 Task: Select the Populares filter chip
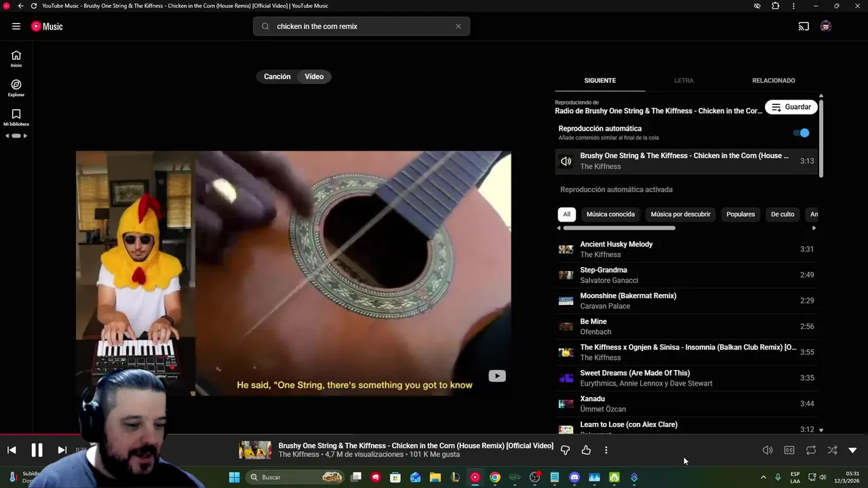(741, 214)
